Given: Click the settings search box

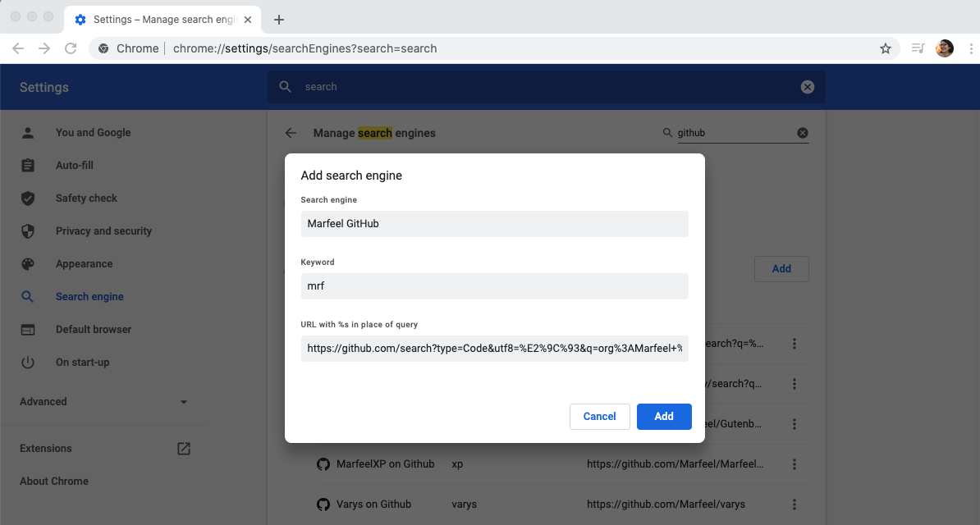Looking at the screenshot, I should (x=547, y=87).
